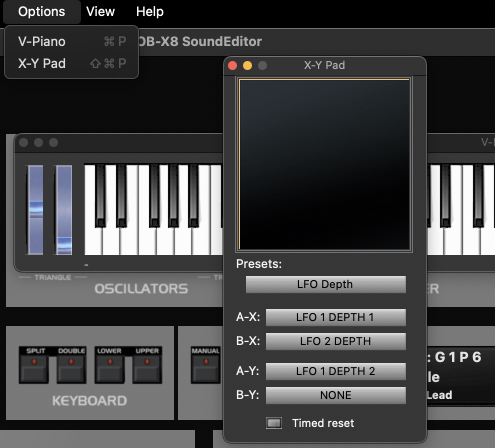495x448 pixels.
Task: Minimize the X-Y Pad window
Action: (x=247, y=66)
